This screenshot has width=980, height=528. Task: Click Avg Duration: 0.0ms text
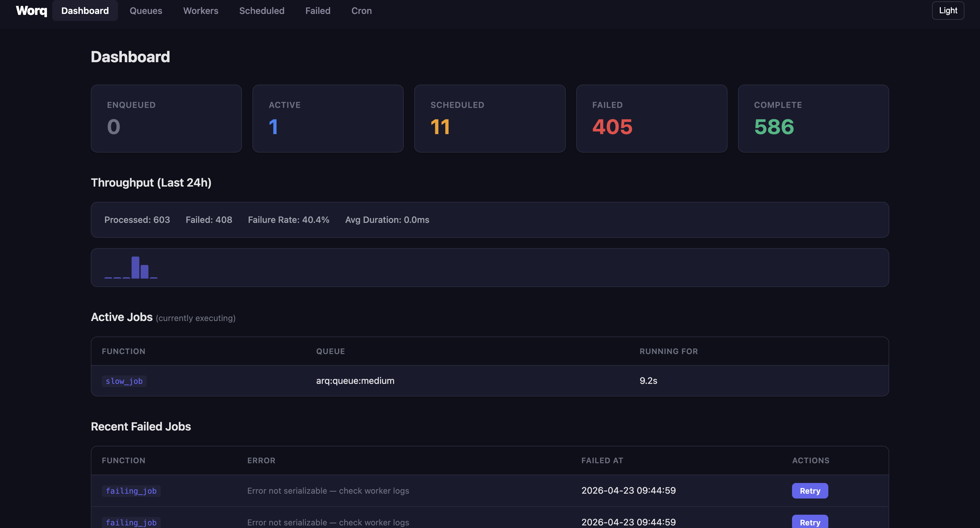point(387,220)
